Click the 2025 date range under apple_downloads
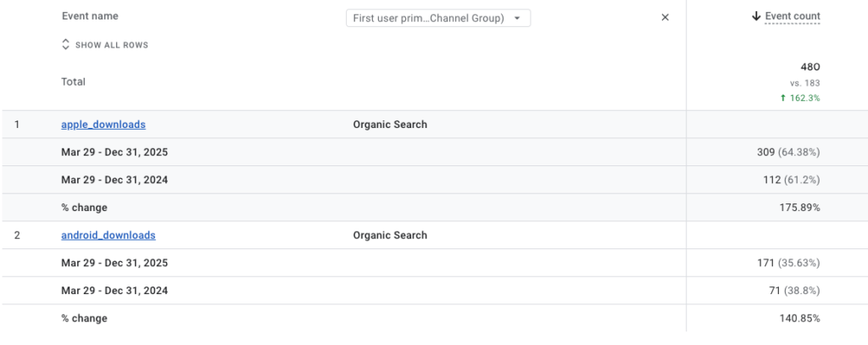Image resolution: width=868 pixels, height=345 pixels. coord(114,153)
